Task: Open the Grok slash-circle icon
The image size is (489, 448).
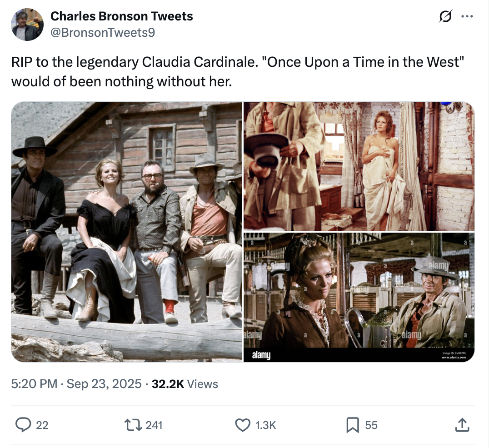Action: tap(445, 16)
